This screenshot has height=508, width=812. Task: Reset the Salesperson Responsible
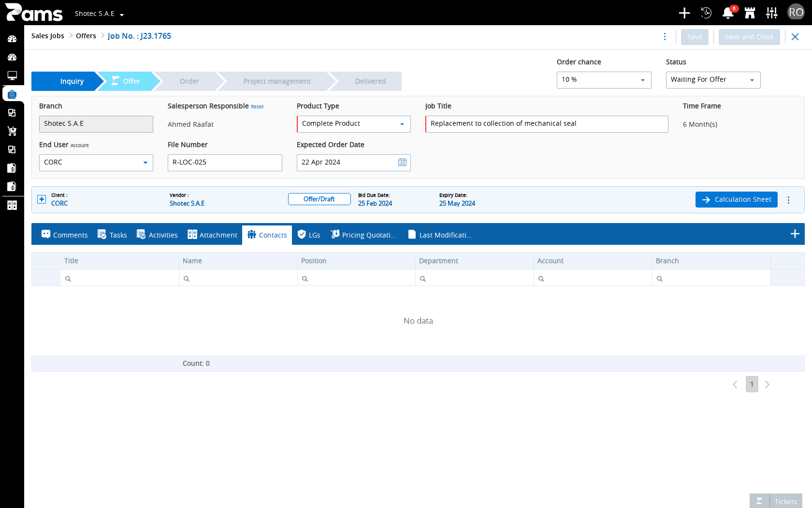pyautogui.click(x=257, y=106)
